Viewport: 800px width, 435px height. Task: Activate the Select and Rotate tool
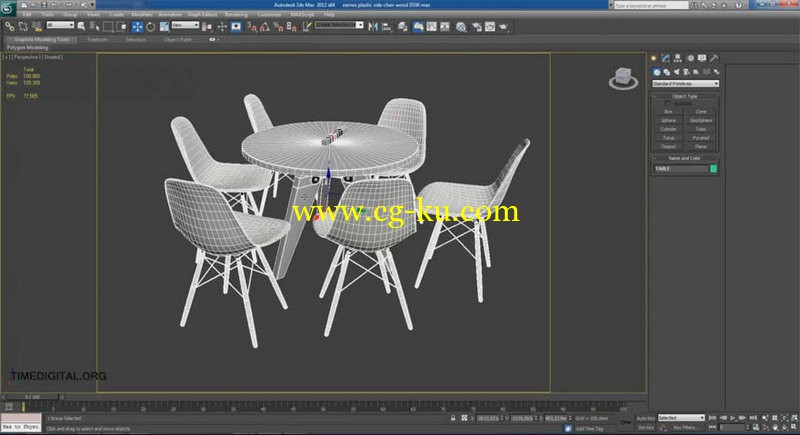[151, 27]
